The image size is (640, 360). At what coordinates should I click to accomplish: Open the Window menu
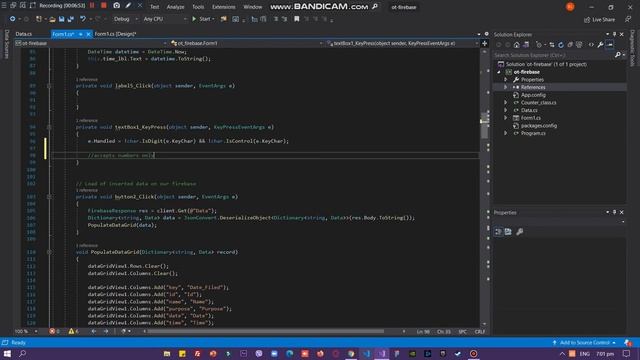point(253,7)
